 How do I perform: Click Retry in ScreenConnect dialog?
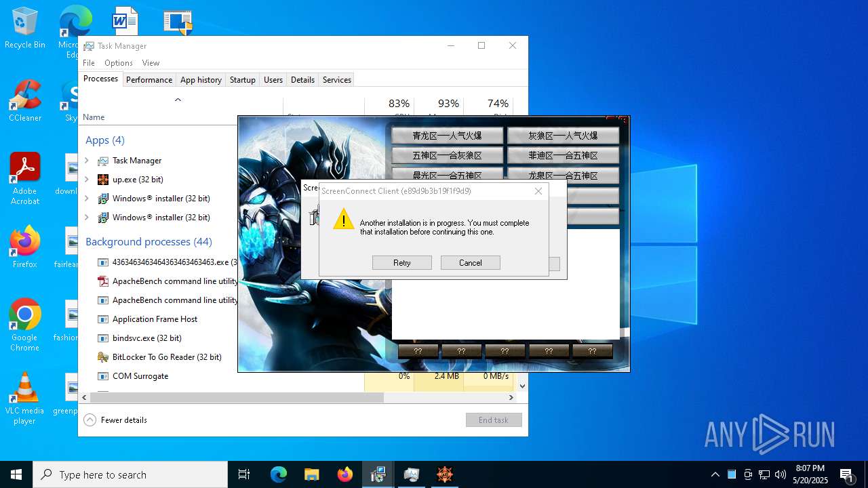[402, 263]
